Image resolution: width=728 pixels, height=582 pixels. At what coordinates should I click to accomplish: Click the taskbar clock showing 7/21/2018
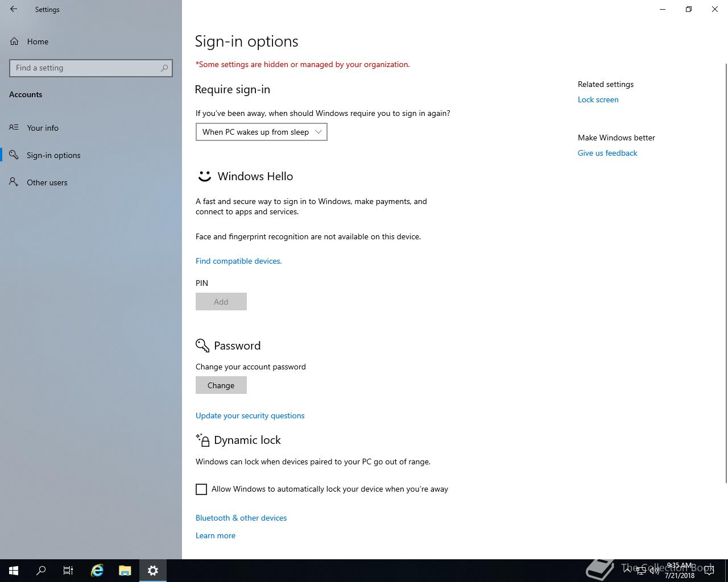click(x=680, y=571)
